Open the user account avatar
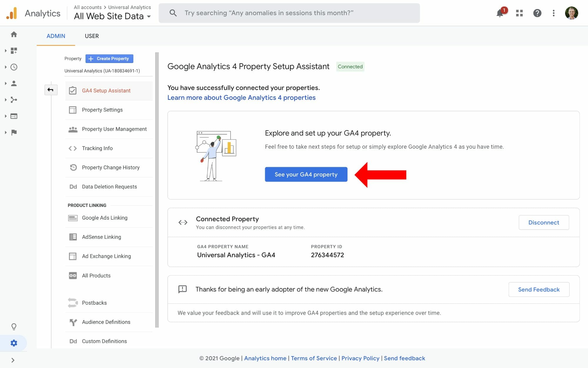The width and height of the screenshot is (588, 368). 572,13
